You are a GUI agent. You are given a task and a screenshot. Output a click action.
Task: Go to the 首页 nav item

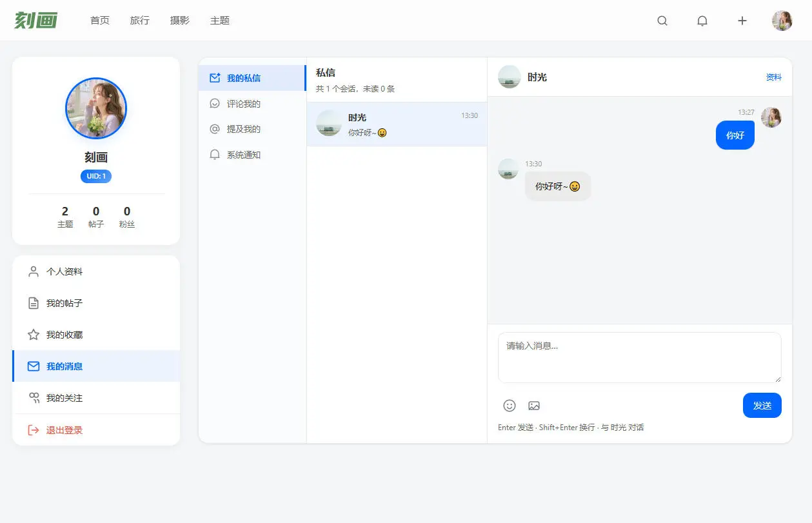click(100, 21)
